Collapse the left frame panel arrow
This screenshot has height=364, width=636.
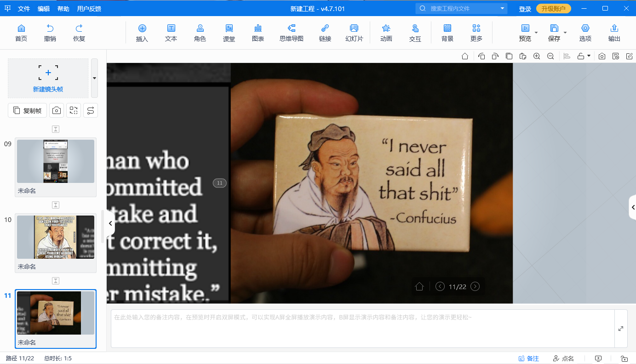110,223
